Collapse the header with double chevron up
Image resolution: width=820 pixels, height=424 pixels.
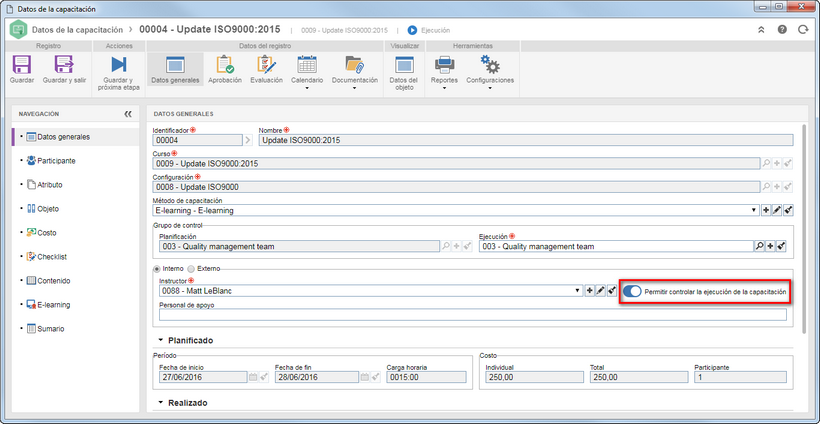click(x=761, y=30)
